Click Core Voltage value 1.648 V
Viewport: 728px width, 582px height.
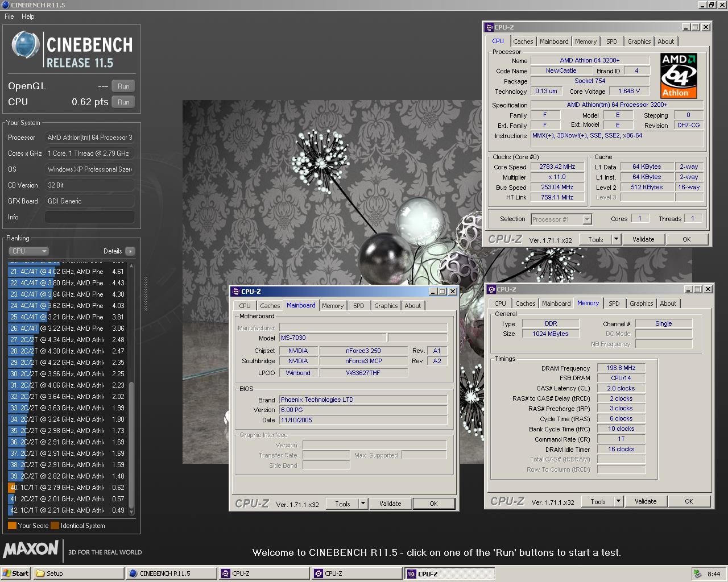pyautogui.click(x=629, y=91)
